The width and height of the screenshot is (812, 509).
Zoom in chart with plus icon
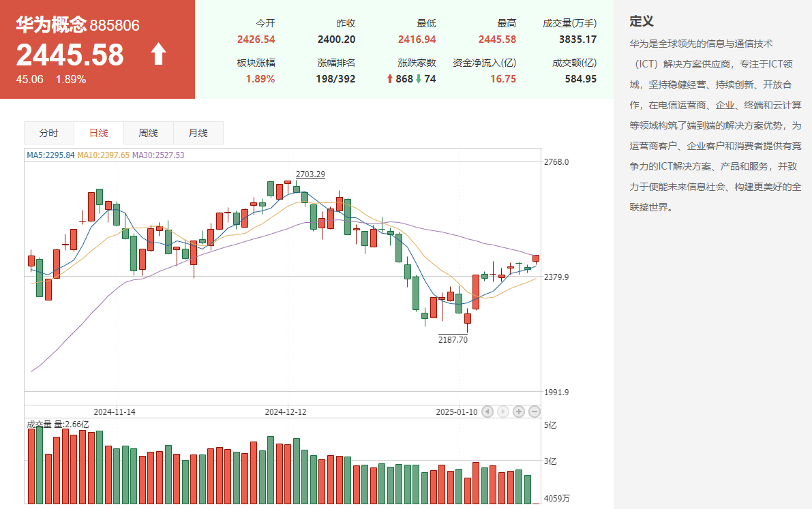[x=518, y=412]
